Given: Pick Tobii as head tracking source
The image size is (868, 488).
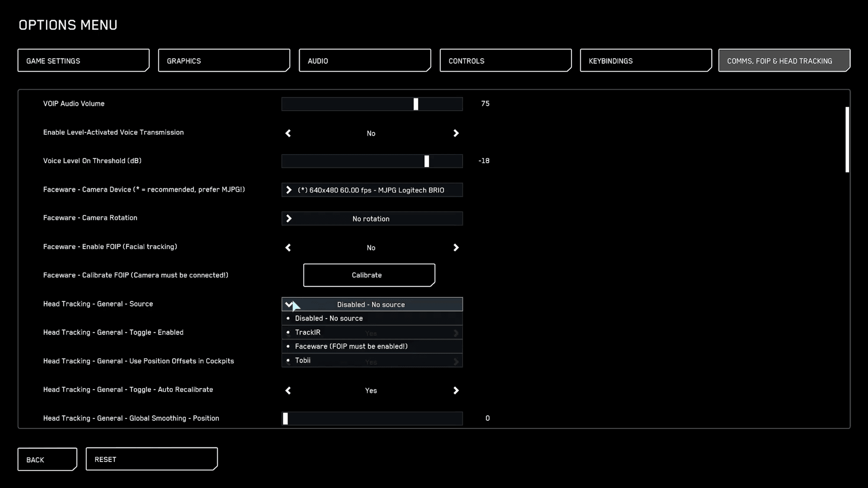Looking at the screenshot, I should (x=372, y=360).
